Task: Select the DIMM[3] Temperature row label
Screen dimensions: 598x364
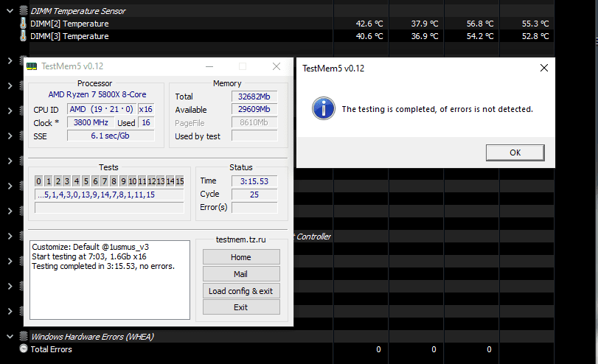Action: 69,36
